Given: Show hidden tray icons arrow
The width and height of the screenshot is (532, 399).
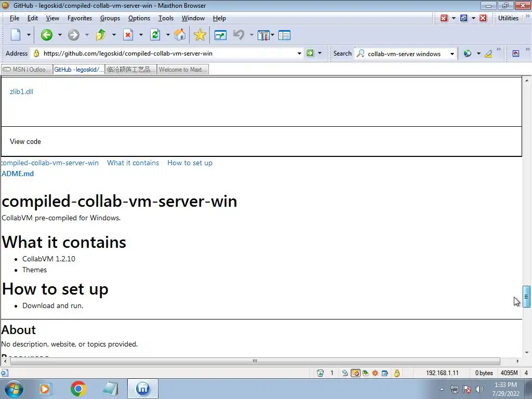Looking at the screenshot, I should [442, 389].
